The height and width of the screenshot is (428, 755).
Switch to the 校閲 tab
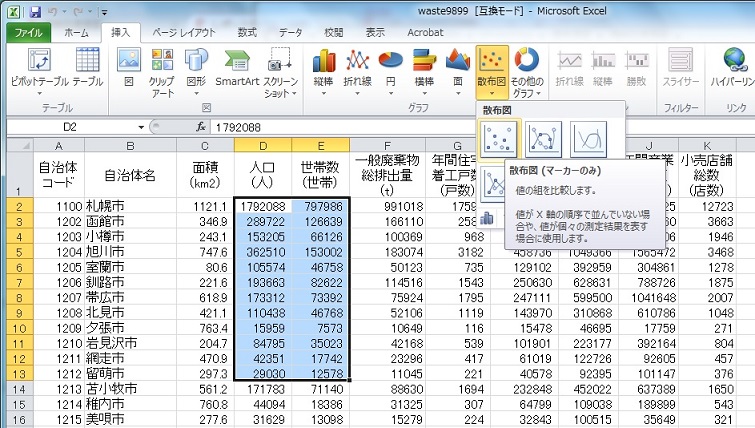(x=334, y=33)
